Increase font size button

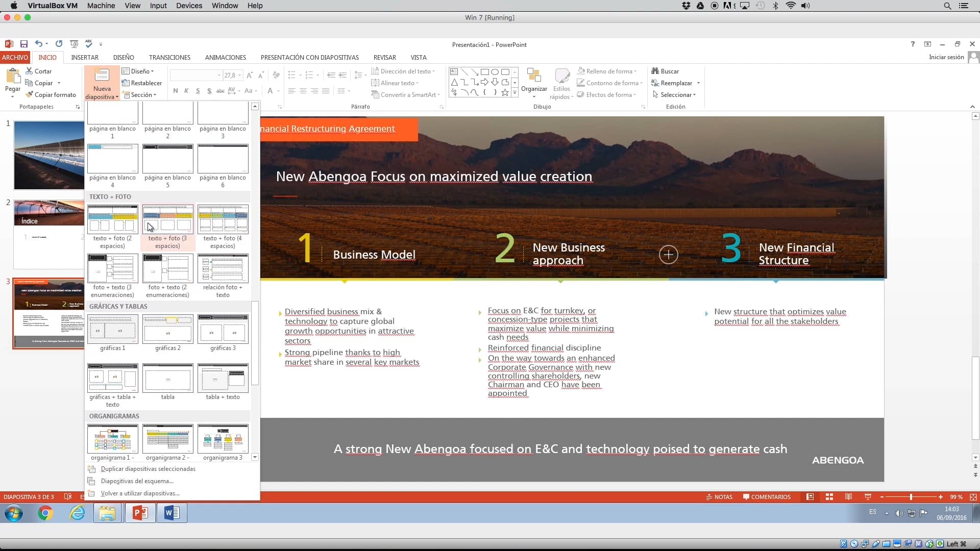pyautogui.click(x=250, y=76)
